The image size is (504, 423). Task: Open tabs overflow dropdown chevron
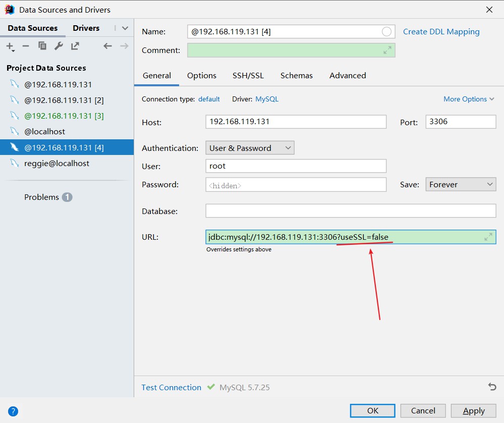click(x=125, y=28)
